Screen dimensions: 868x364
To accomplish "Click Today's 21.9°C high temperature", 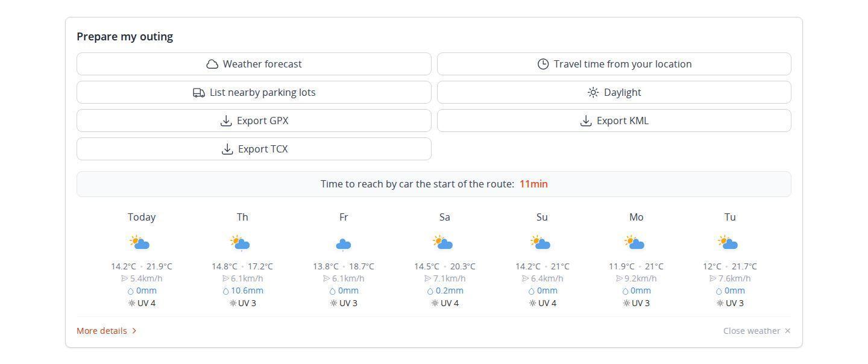I will (x=159, y=266).
